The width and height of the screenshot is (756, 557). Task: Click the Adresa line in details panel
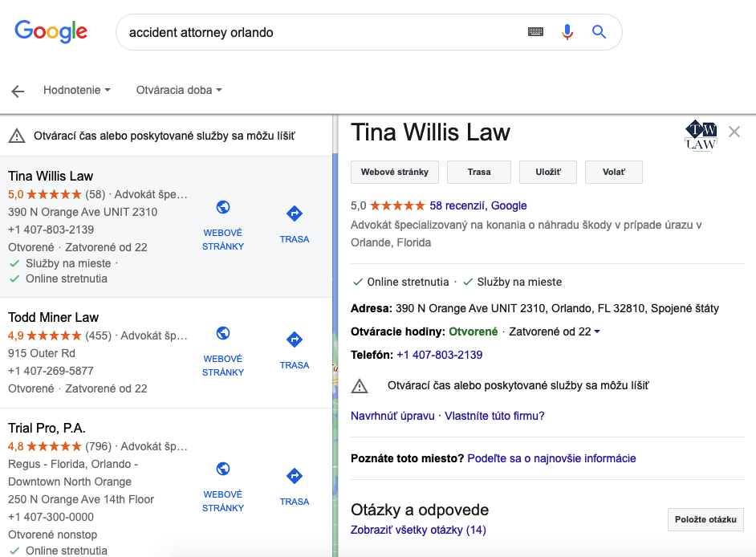pyautogui.click(x=534, y=309)
